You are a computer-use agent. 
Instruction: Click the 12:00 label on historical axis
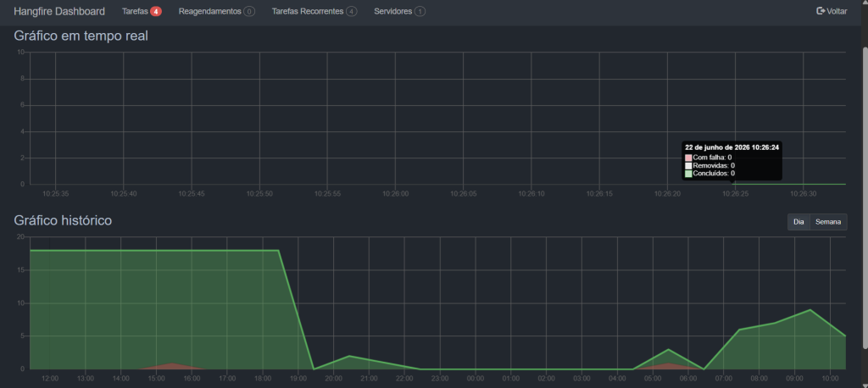(50, 379)
